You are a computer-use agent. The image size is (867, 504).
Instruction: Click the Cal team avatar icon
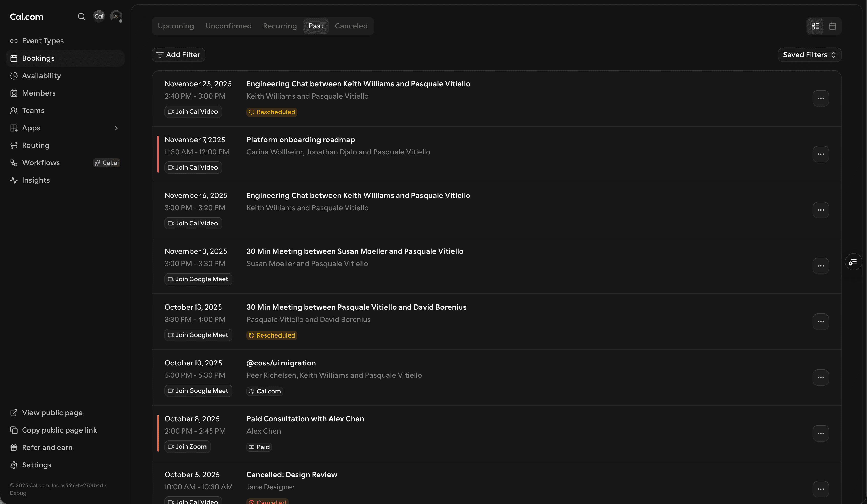[99, 16]
